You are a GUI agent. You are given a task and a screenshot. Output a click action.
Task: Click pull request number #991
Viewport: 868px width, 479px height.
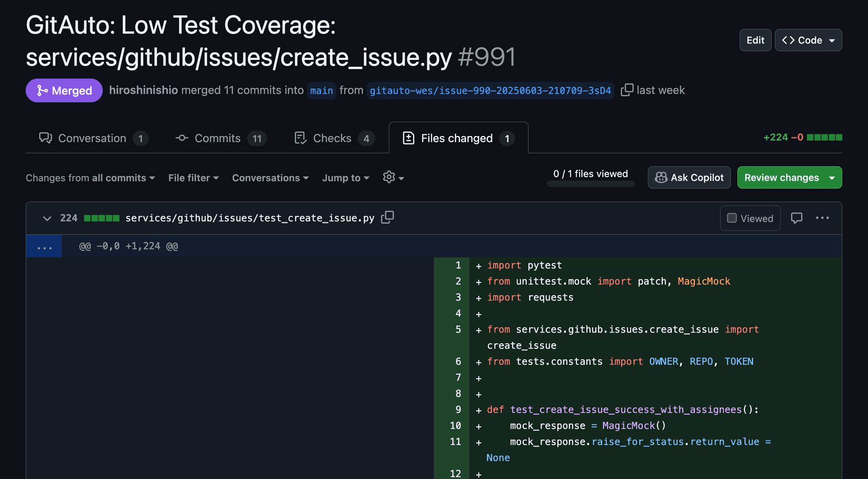486,57
